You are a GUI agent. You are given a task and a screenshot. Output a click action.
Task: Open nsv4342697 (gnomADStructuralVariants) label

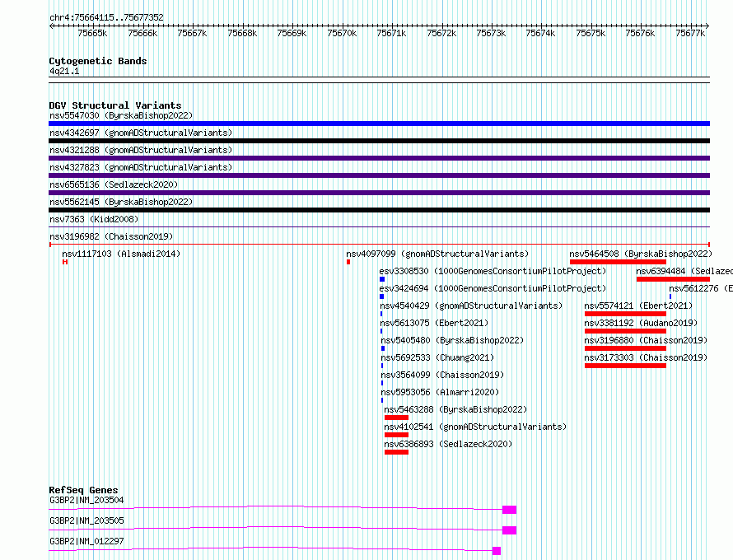(141, 133)
